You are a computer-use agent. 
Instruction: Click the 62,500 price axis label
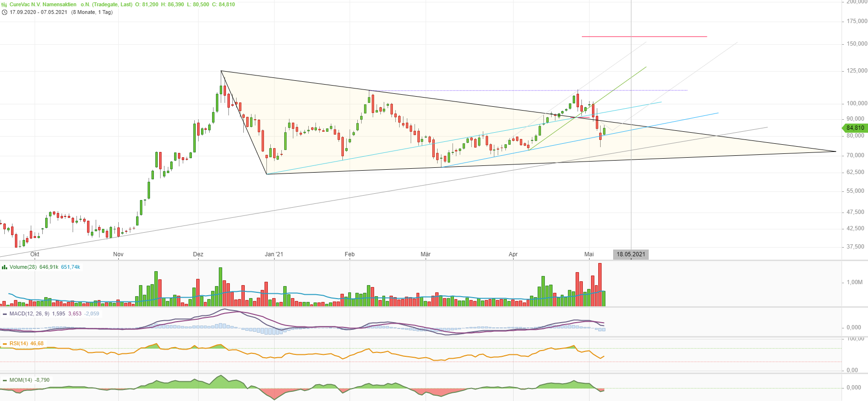855,172
